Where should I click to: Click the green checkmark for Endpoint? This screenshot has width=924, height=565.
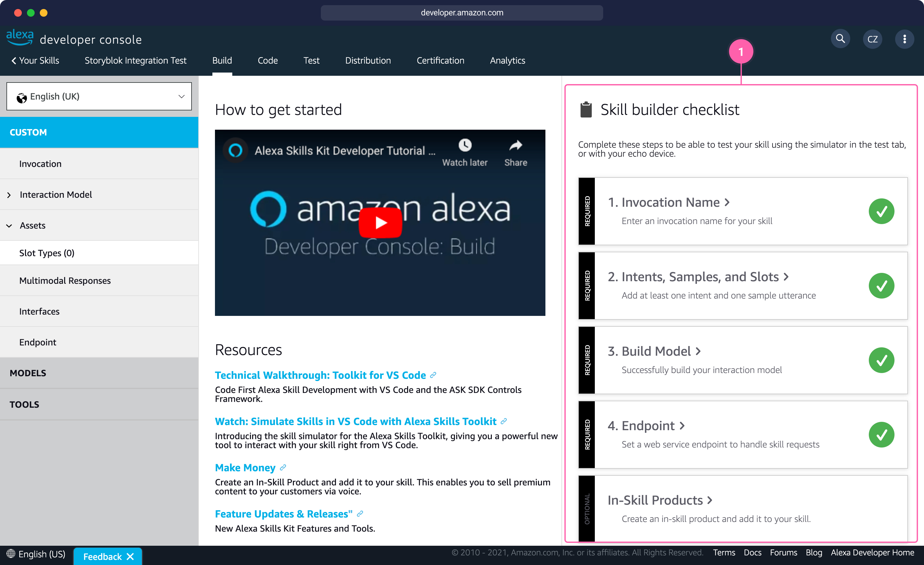tap(881, 434)
